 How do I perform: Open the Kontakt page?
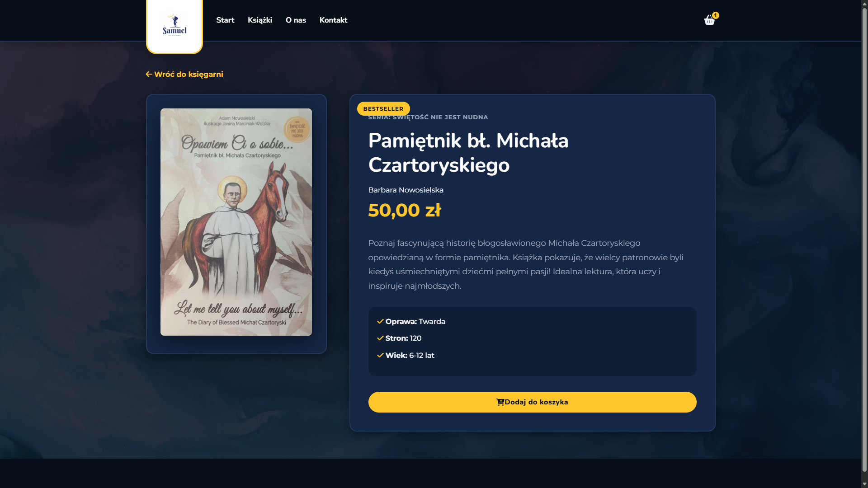point(334,20)
